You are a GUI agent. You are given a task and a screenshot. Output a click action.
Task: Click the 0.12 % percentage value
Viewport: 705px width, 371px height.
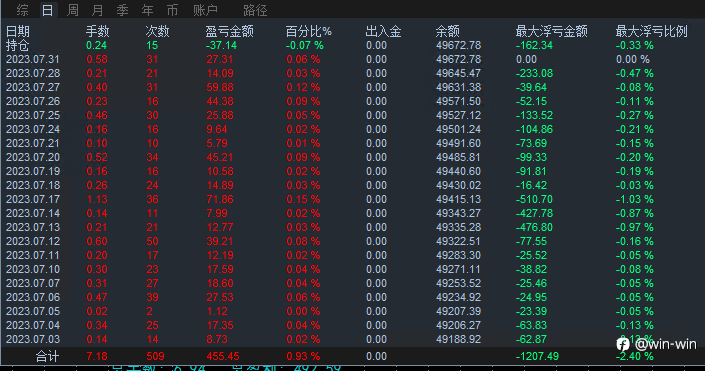click(303, 87)
